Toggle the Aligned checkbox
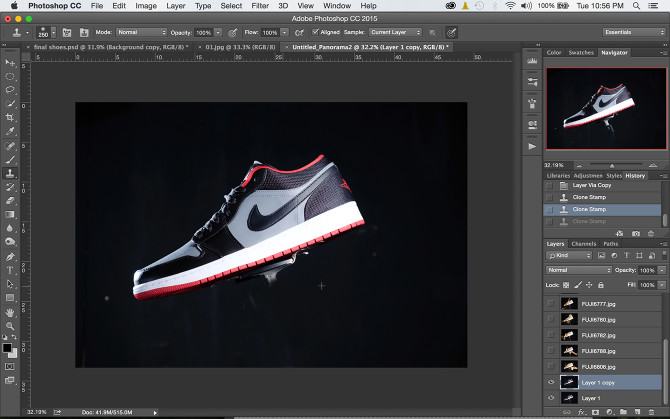 click(315, 32)
